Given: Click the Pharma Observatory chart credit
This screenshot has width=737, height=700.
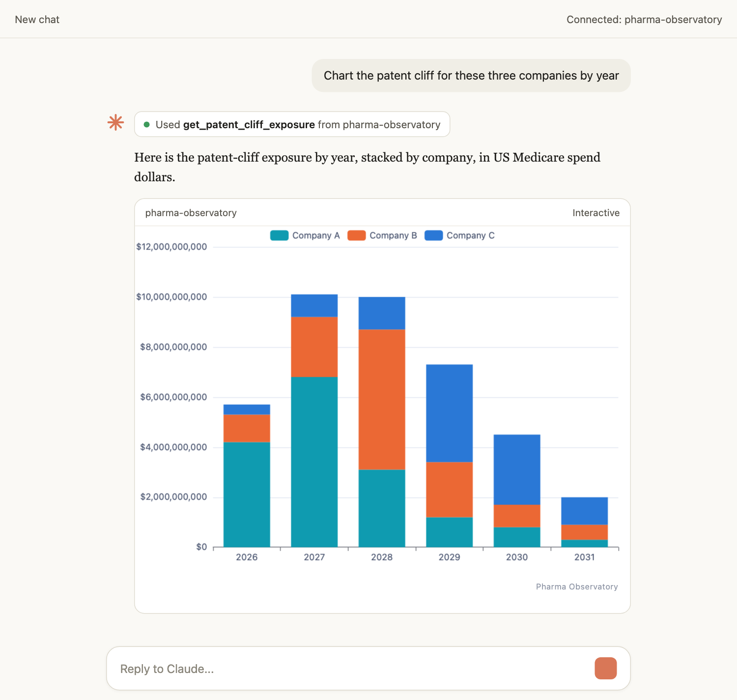Looking at the screenshot, I should [577, 587].
